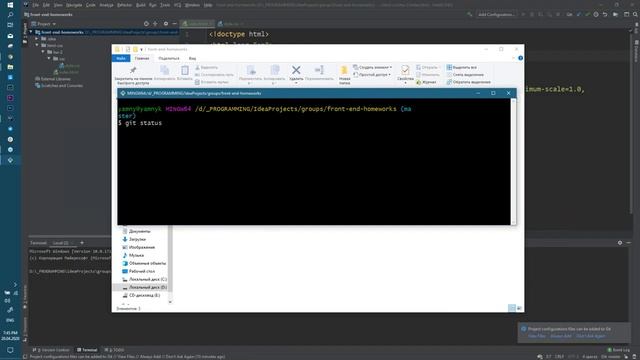Click Обратить выделение in ribbon
640x360 pixels.
click(x=469, y=82)
